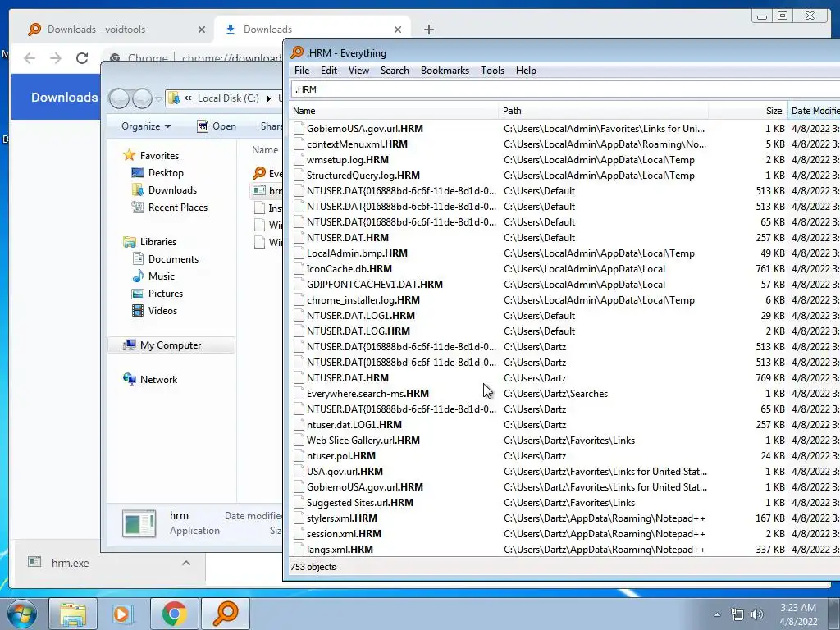Click Chrome back arrow

click(30, 58)
